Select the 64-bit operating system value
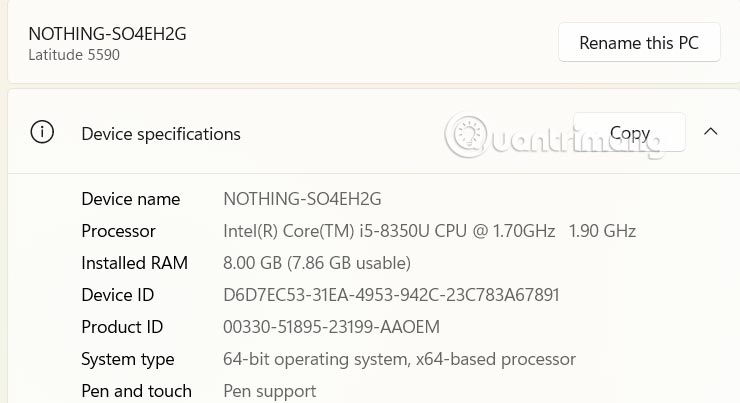The width and height of the screenshot is (740, 403). click(399, 359)
